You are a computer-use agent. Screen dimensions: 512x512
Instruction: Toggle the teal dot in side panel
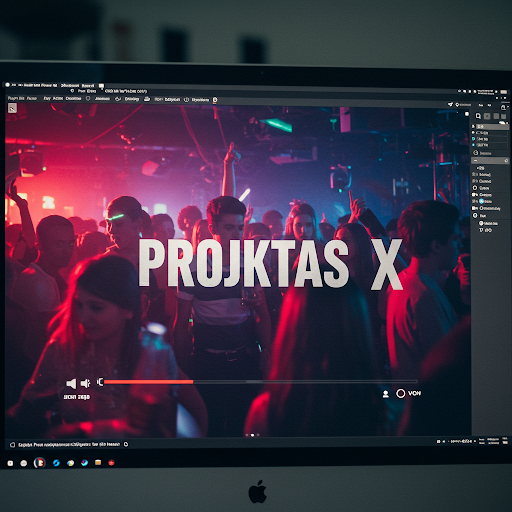coord(473,145)
